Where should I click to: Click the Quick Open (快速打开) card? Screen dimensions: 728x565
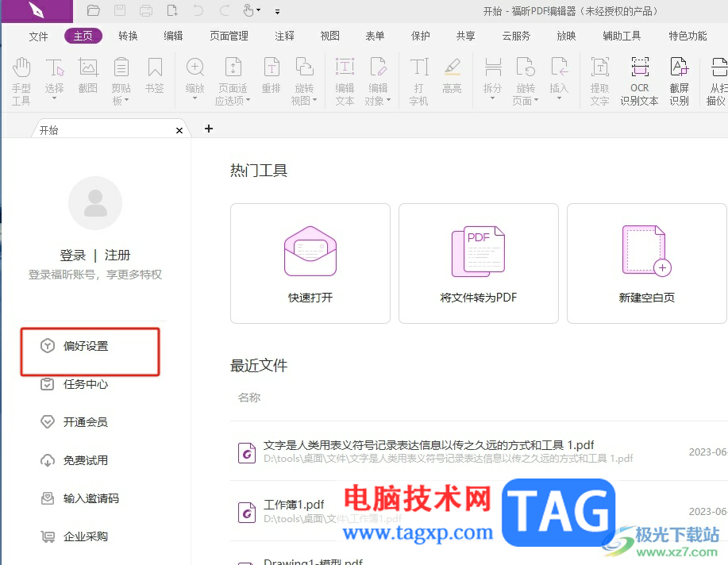(310, 263)
